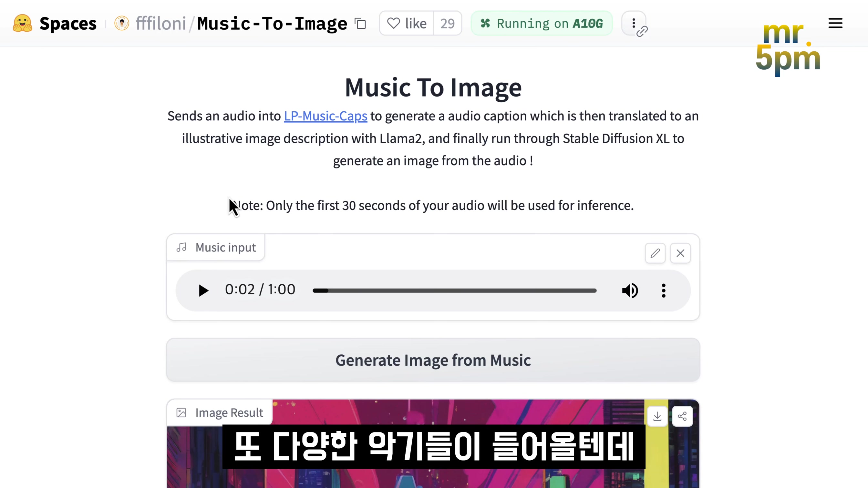Image resolution: width=868 pixels, height=488 pixels.
Task: Mute the audio with the speaker icon
Action: (630, 290)
